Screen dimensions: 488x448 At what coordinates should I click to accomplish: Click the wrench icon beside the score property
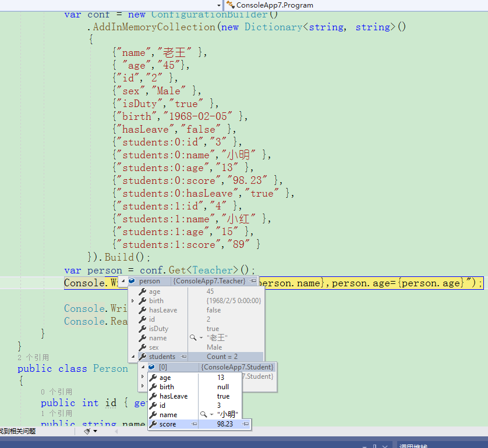154,424
